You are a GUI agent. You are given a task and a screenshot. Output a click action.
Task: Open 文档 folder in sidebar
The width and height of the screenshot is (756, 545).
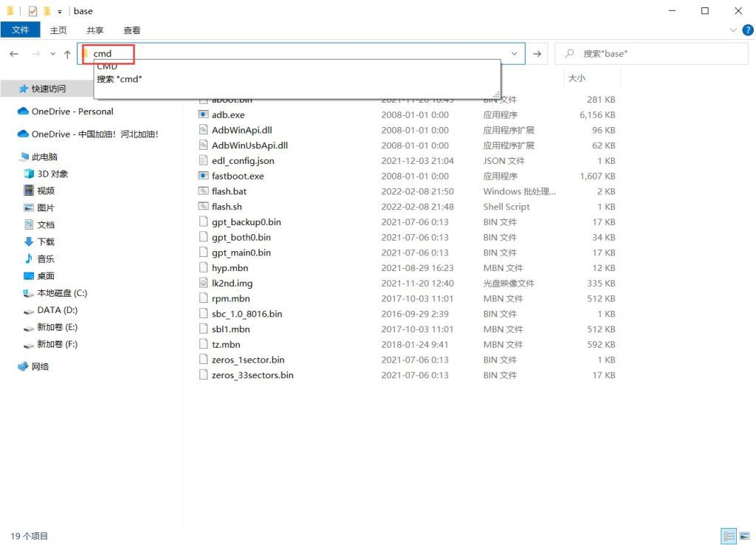click(45, 224)
